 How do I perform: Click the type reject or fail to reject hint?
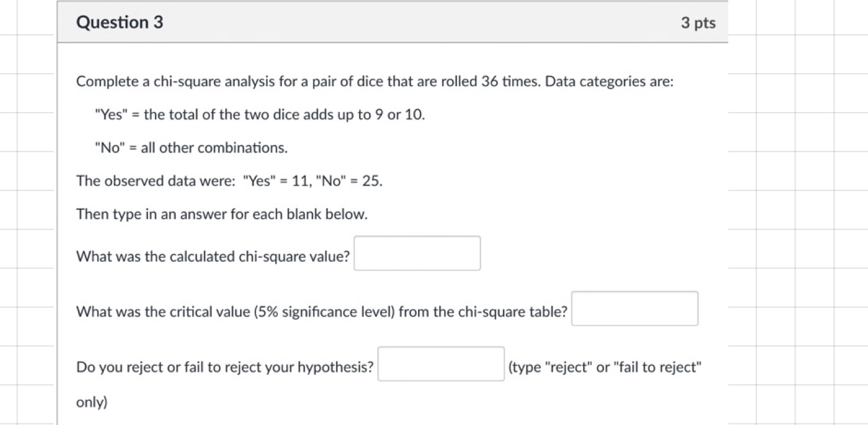click(x=604, y=367)
